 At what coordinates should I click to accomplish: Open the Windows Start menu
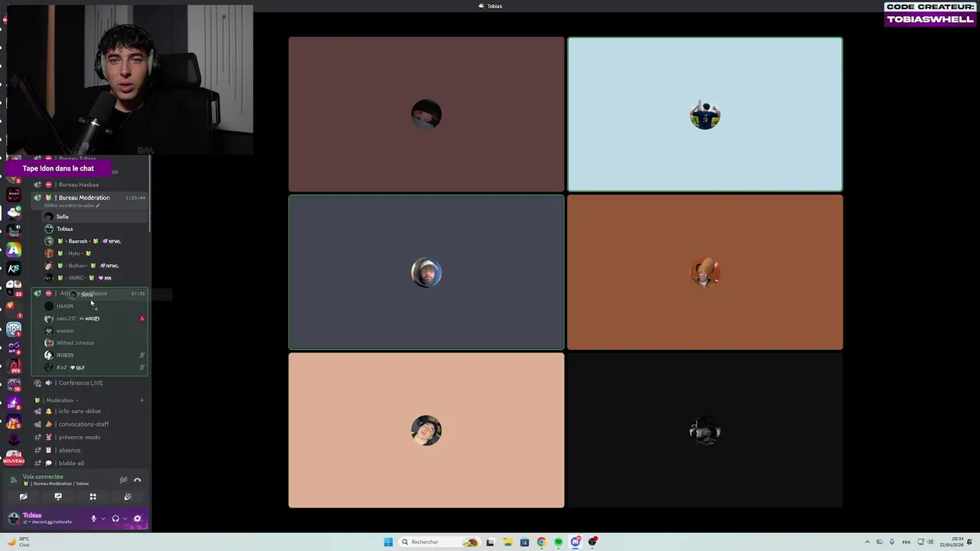388,542
